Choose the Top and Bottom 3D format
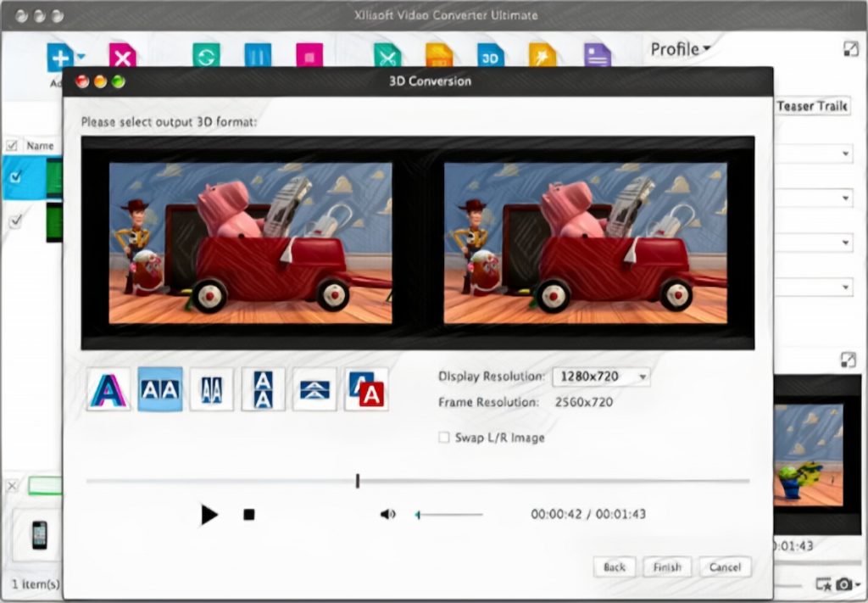Screen dimensions: 868x603 pyautogui.click(x=263, y=390)
